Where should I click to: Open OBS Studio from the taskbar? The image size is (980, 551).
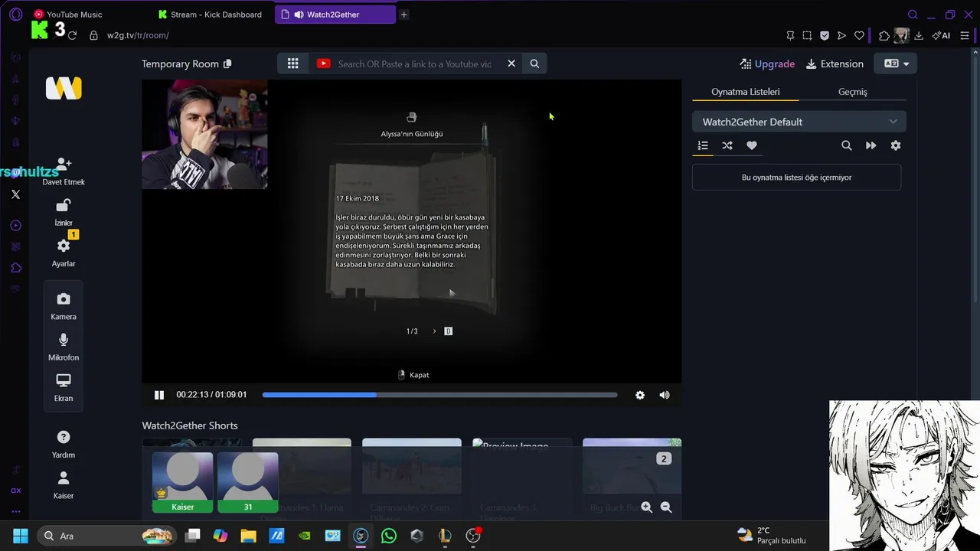pos(473,536)
